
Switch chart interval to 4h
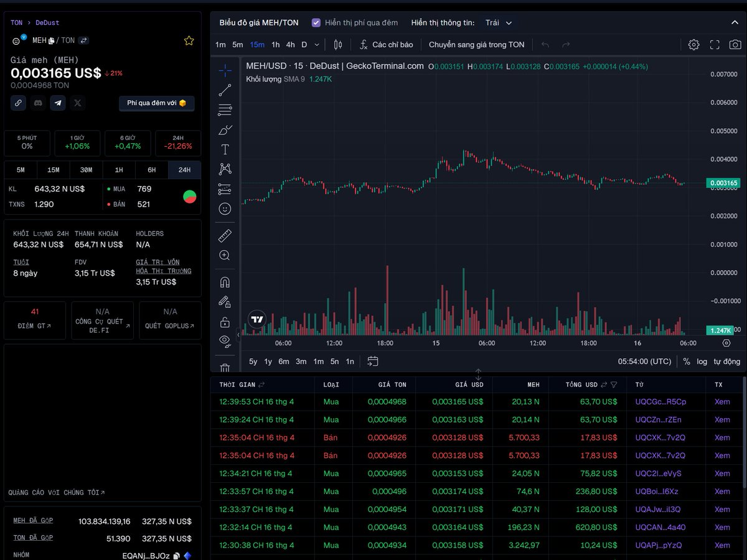point(290,45)
